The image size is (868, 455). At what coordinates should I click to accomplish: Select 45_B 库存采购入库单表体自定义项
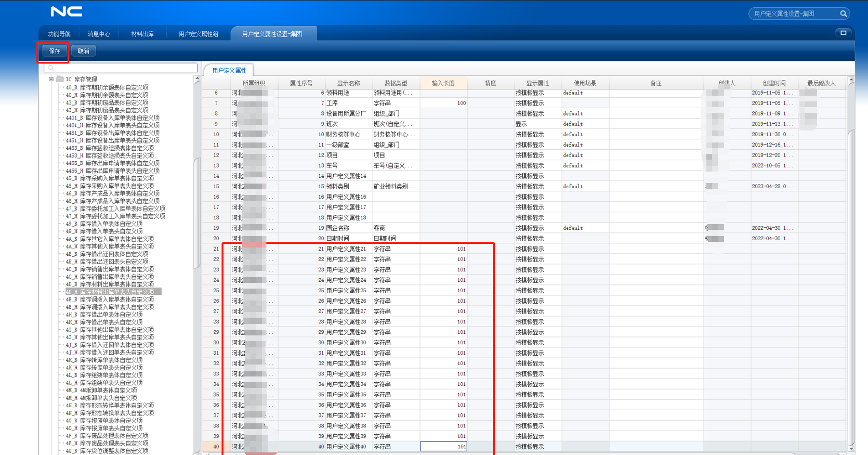coord(110,178)
